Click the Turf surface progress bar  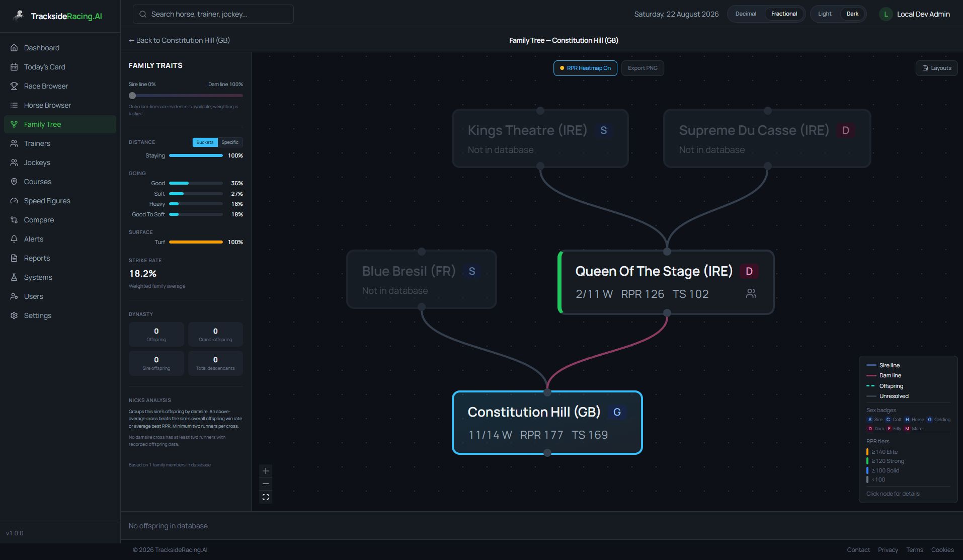click(x=196, y=242)
